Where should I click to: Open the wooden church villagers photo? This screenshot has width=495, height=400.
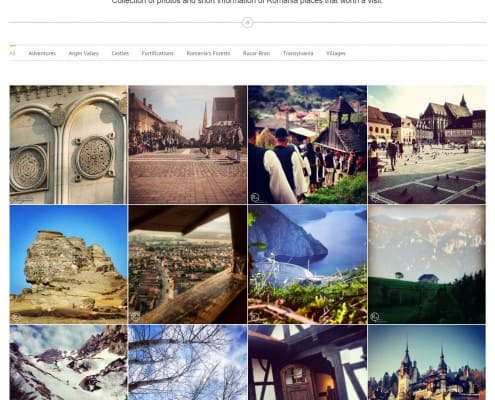pos(307,145)
